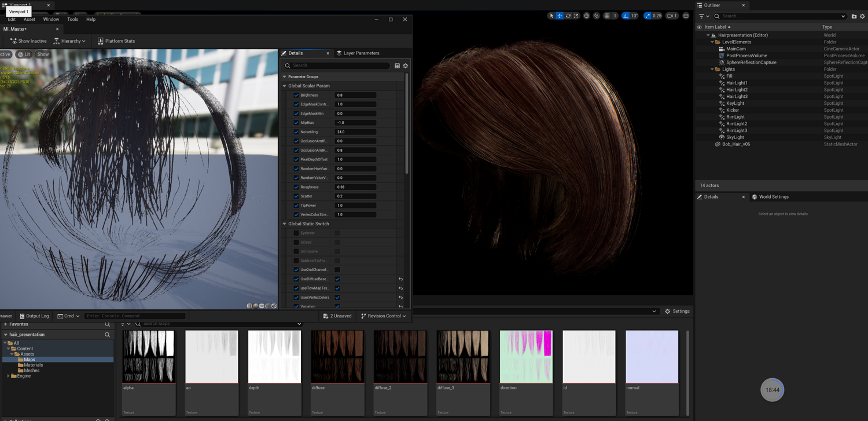Screen dimensions: 868x421
Task: Toggle rotation angle snapping icon
Action: [x=626, y=16]
